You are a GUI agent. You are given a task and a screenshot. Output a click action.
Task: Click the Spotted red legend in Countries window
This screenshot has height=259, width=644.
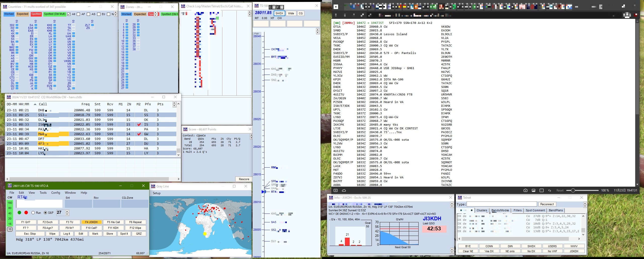[x=36, y=14]
